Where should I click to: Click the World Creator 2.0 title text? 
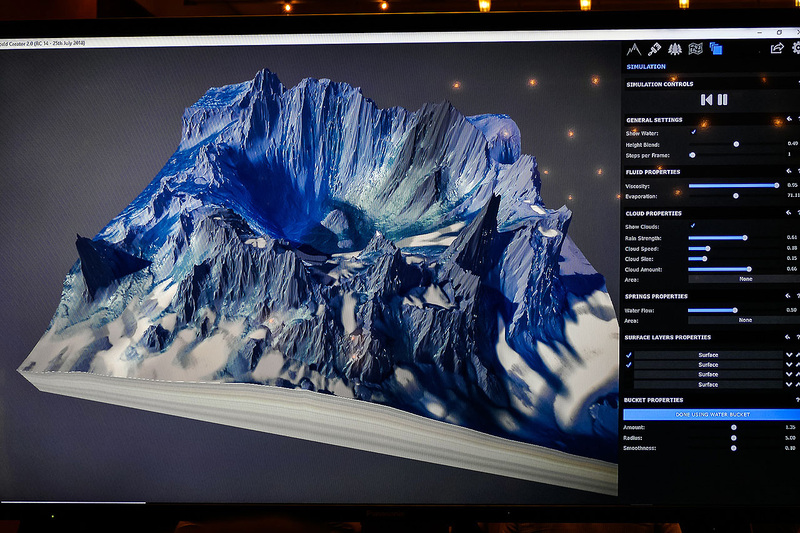click(42, 44)
